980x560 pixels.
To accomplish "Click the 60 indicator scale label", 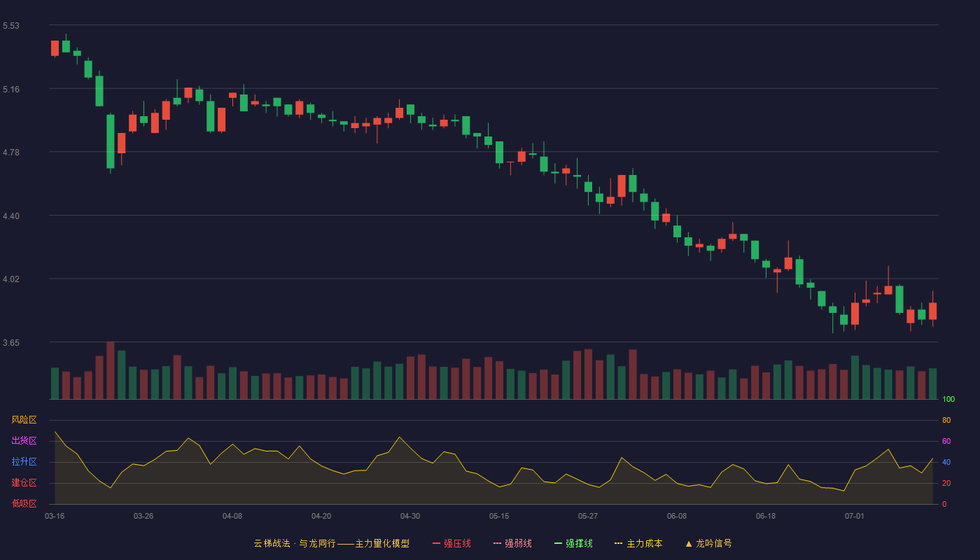I will 946,441.
